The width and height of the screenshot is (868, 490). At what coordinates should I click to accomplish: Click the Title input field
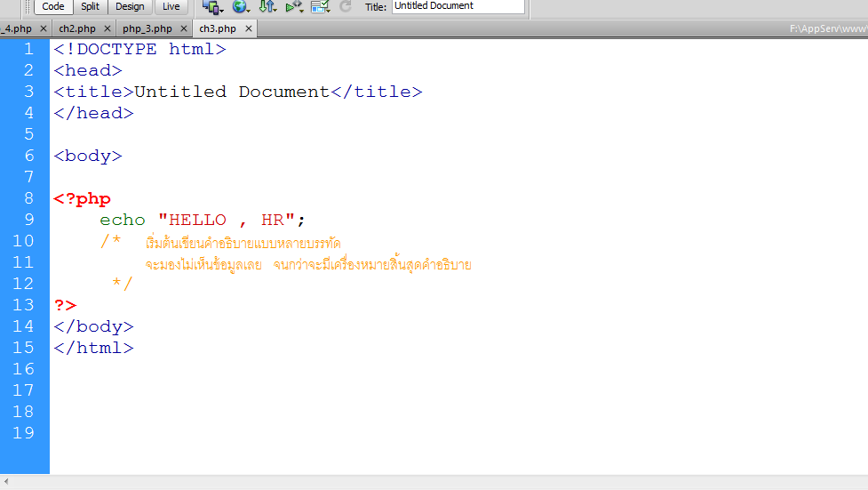[458, 6]
